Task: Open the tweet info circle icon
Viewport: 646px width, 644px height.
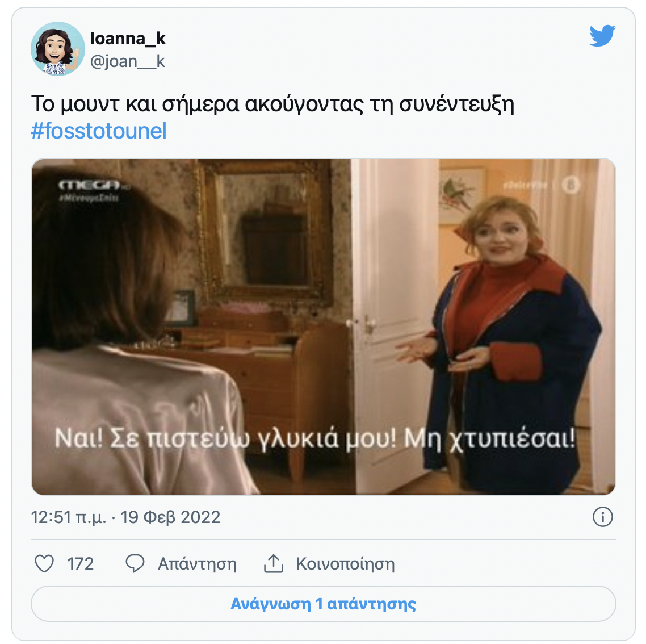Action: click(603, 517)
